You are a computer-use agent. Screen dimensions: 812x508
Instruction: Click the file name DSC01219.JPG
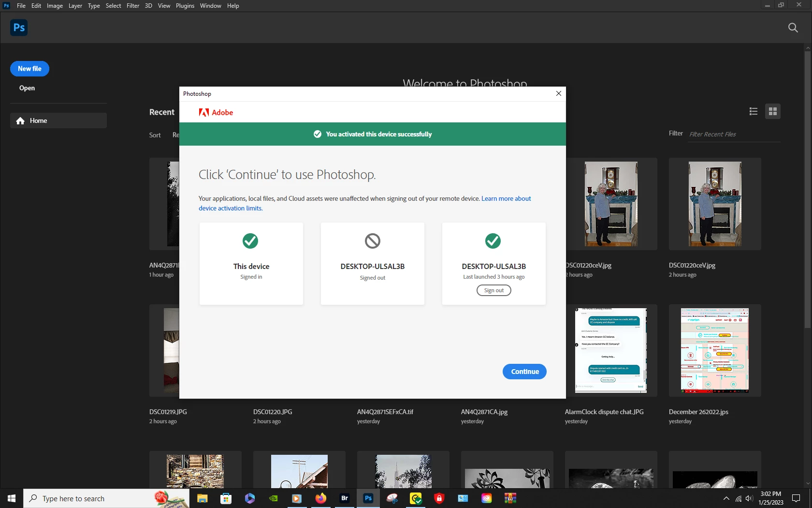[168, 412]
